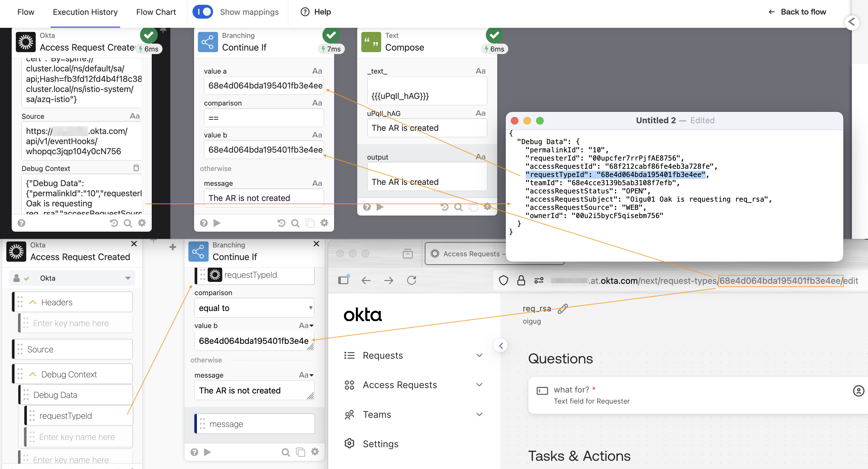Viewport: 868px width, 469px height.
Task: Click the question mark icon on the Compose card
Action: click(x=367, y=207)
